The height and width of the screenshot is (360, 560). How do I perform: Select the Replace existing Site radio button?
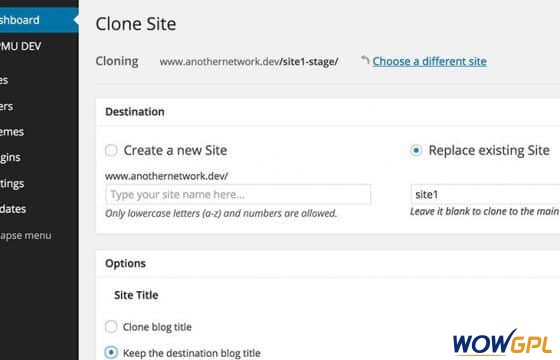click(416, 150)
